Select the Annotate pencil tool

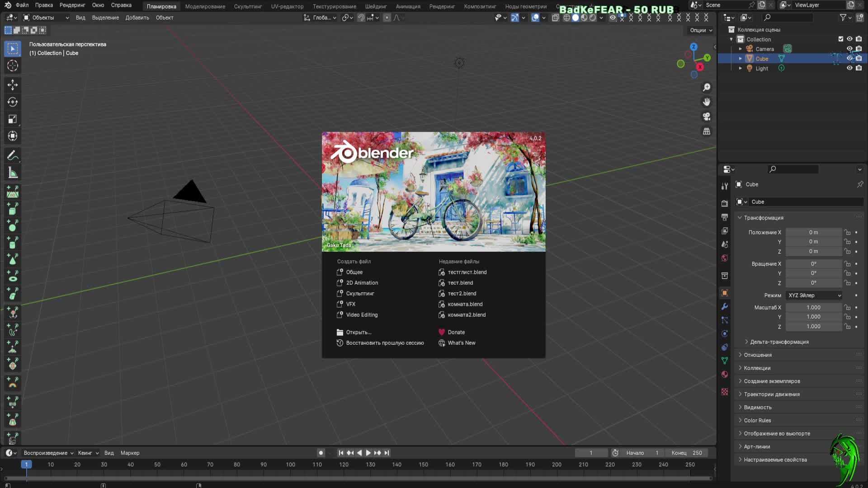(x=13, y=156)
